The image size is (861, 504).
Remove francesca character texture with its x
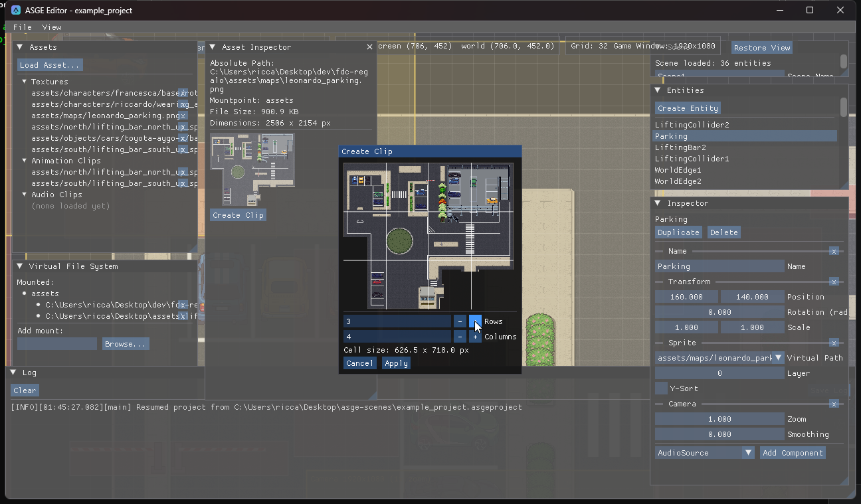click(x=183, y=93)
